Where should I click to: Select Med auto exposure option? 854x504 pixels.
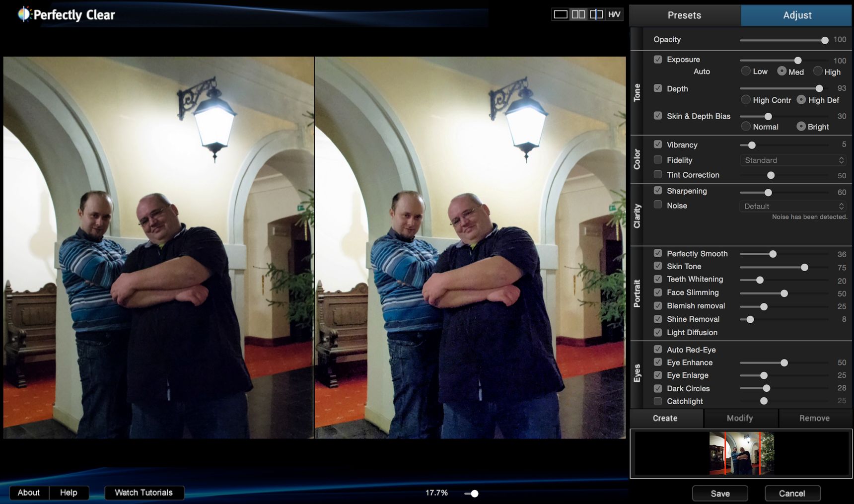(x=782, y=71)
